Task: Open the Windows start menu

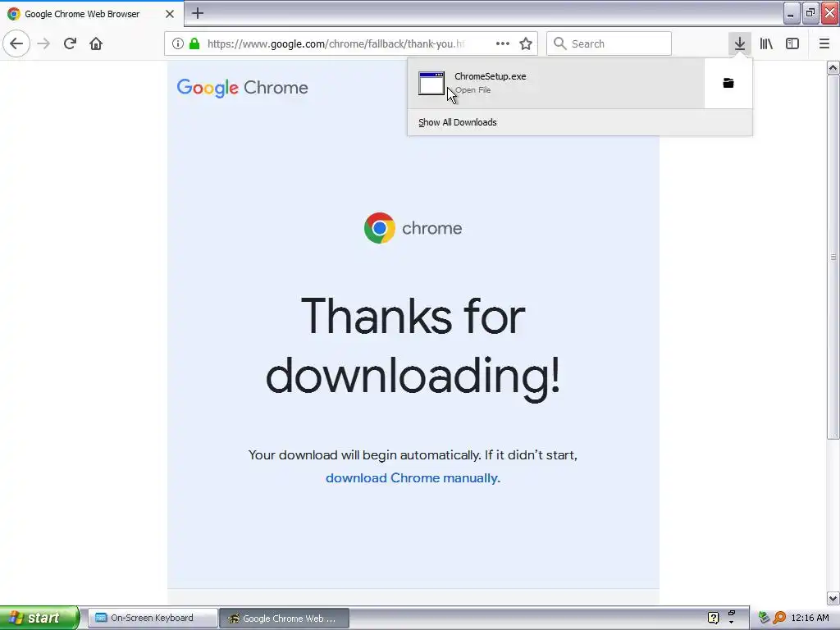Action: tap(39, 618)
